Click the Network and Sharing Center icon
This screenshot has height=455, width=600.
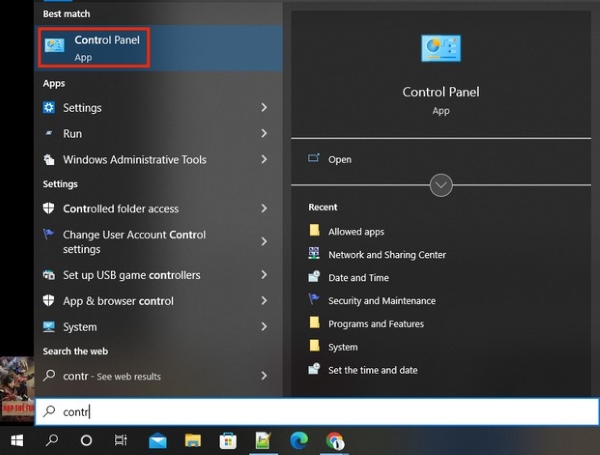[314, 253]
